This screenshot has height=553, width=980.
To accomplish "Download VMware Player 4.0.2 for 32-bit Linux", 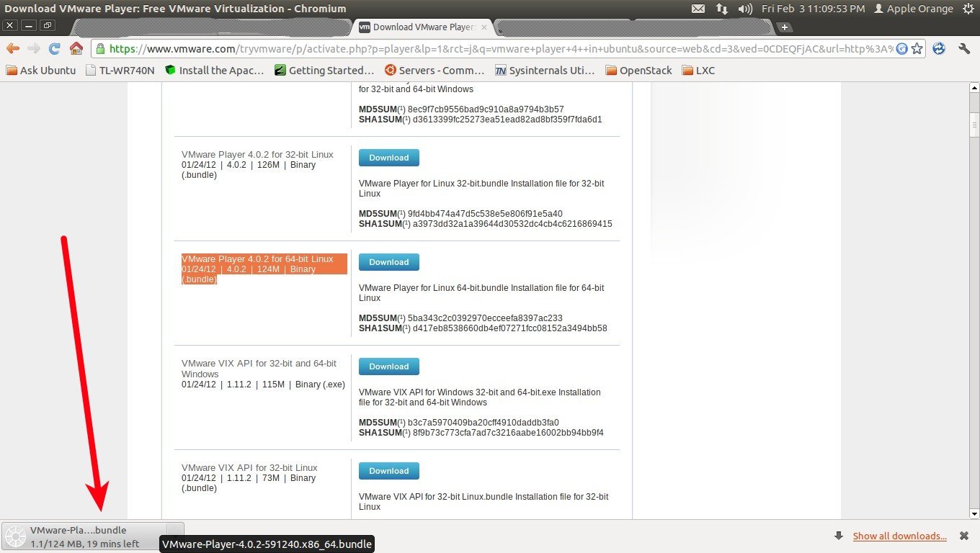I will (x=389, y=158).
